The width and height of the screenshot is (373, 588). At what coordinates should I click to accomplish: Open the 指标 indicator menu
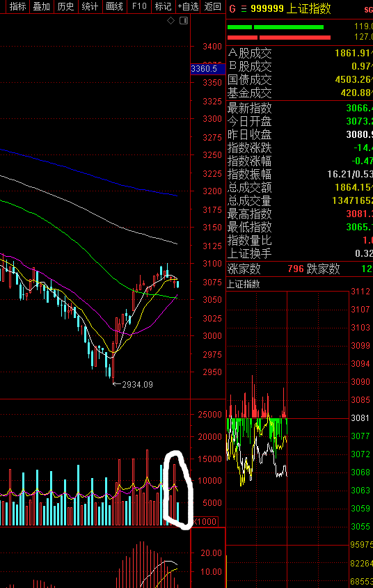pos(17,6)
